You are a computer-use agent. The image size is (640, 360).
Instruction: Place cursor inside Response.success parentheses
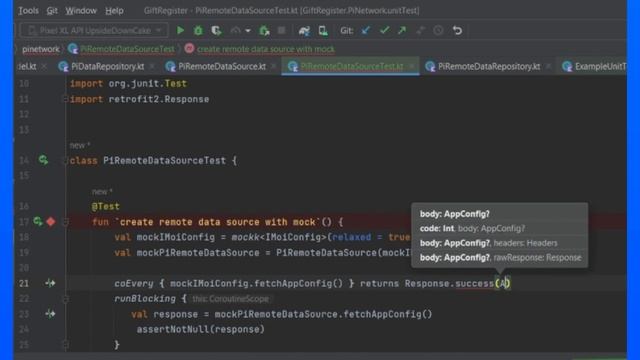pos(503,283)
